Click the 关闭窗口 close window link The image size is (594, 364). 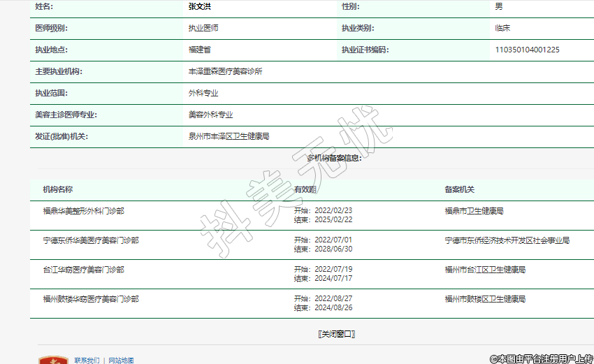336,334
